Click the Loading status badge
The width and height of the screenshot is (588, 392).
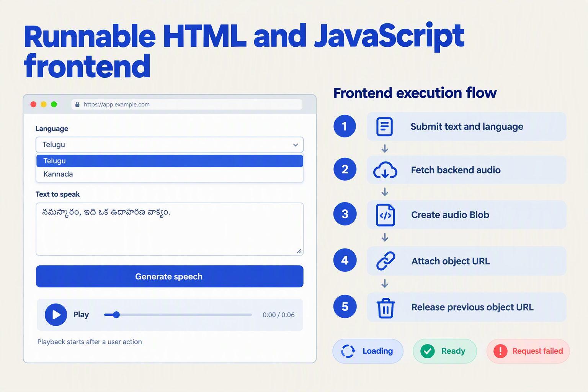pyautogui.click(x=368, y=351)
